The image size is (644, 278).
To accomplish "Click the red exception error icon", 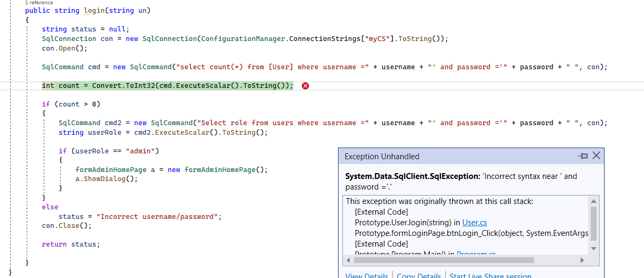I will [305, 86].
